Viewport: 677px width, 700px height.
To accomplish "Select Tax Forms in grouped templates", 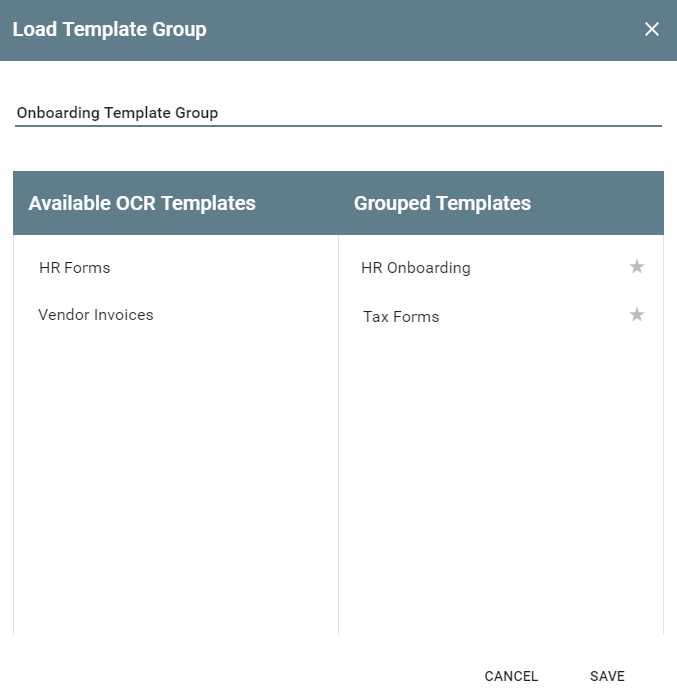I will point(401,317).
